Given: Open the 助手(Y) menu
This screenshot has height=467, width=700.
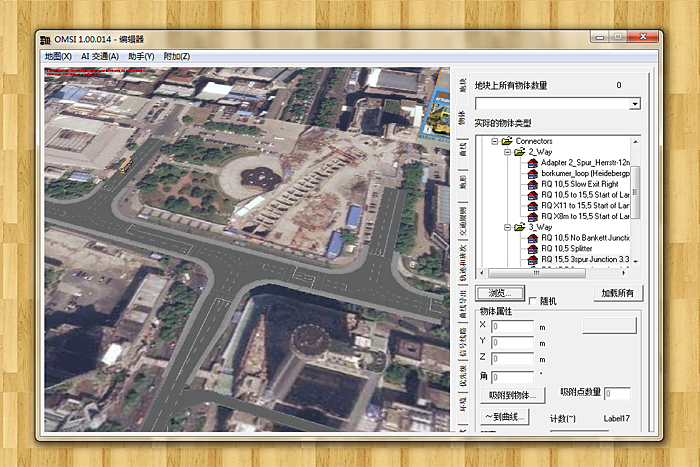Looking at the screenshot, I should pos(141,56).
